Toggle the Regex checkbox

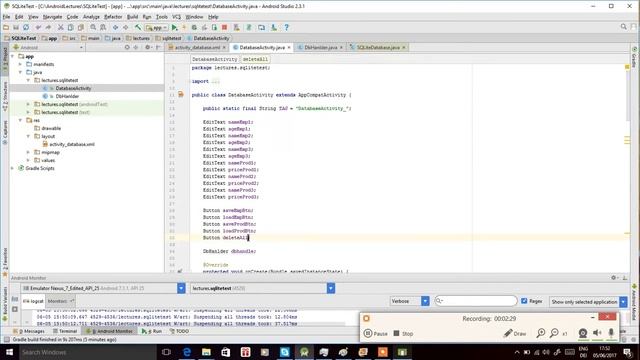(524, 301)
